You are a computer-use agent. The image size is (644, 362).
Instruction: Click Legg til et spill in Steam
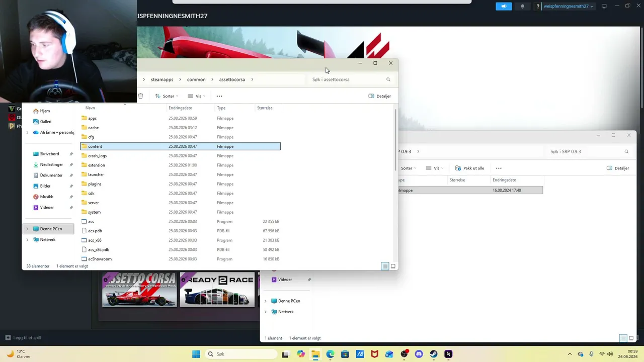click(x=23, y=338)
